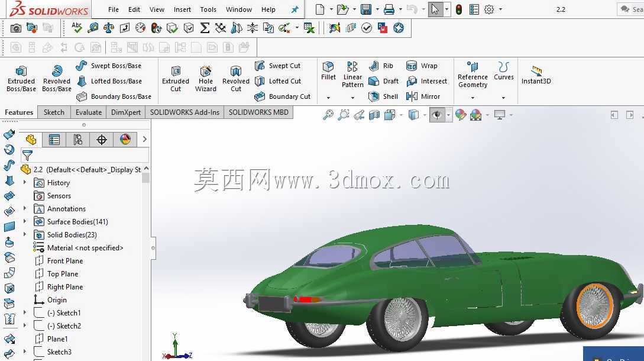644x361 pixels.
Task: Open the Tools menu
Action: (x=208, y=9)
